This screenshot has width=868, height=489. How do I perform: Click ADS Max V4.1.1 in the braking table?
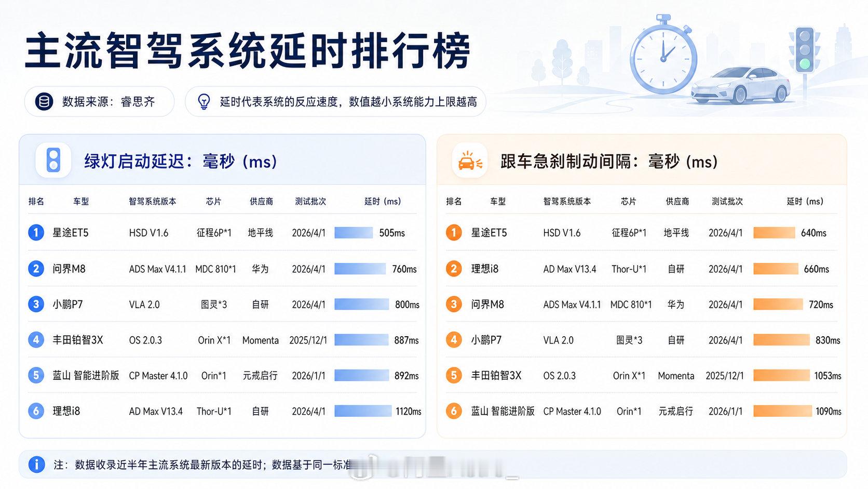[x=572, y=305]
